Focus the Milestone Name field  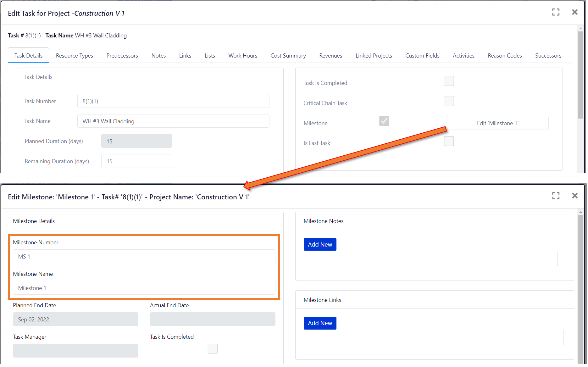144,288
